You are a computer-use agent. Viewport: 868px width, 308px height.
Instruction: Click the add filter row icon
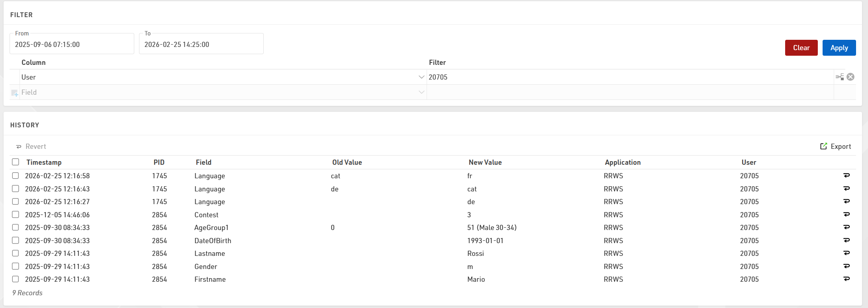[15, 93]
